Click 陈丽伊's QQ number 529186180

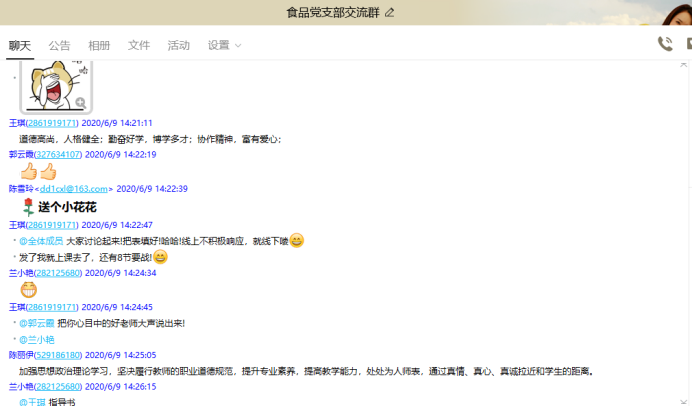pyautogui.click(x=60, y=355)
